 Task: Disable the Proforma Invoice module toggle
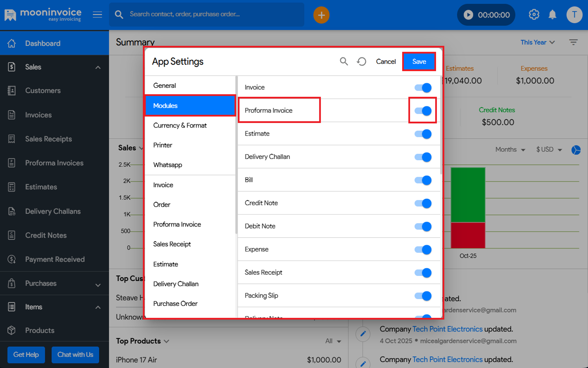pos(423,110)
